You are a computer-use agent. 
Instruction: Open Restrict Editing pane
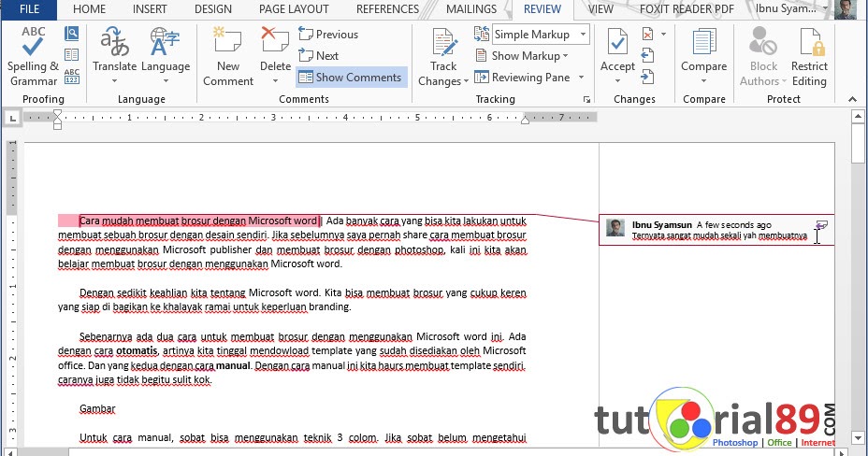(x=809, y=56)
